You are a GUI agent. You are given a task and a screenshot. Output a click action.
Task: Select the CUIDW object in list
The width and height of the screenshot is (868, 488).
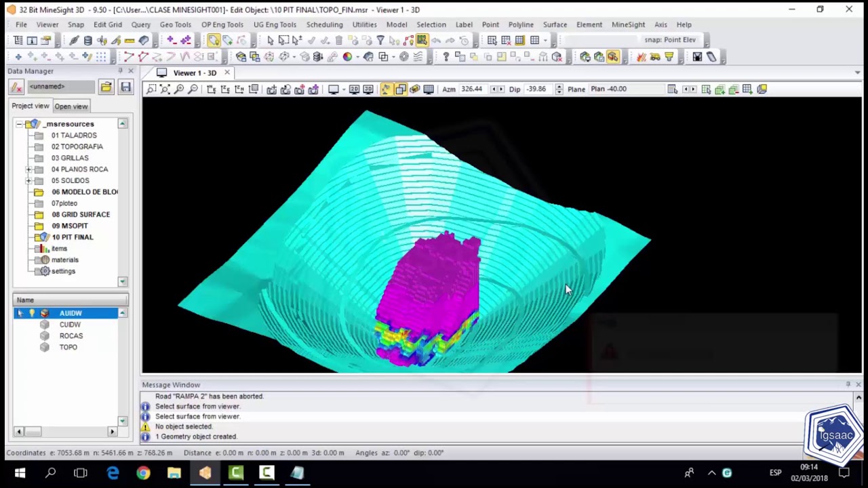tap(70, 325)
